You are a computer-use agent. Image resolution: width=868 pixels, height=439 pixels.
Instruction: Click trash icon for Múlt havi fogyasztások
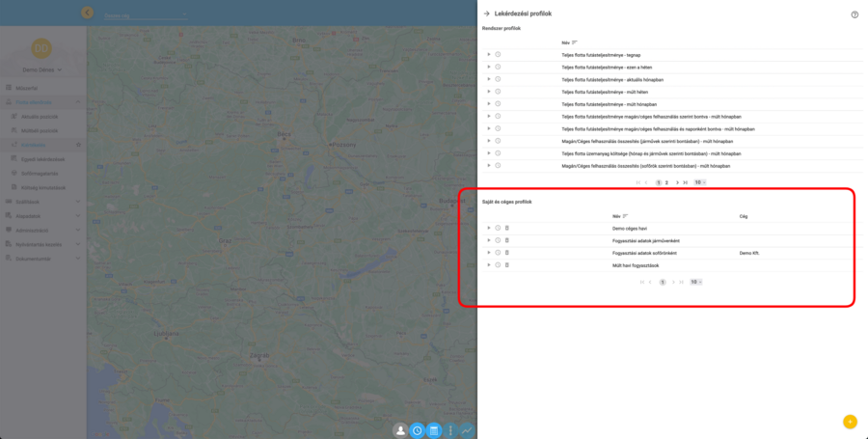coord(507,264)
